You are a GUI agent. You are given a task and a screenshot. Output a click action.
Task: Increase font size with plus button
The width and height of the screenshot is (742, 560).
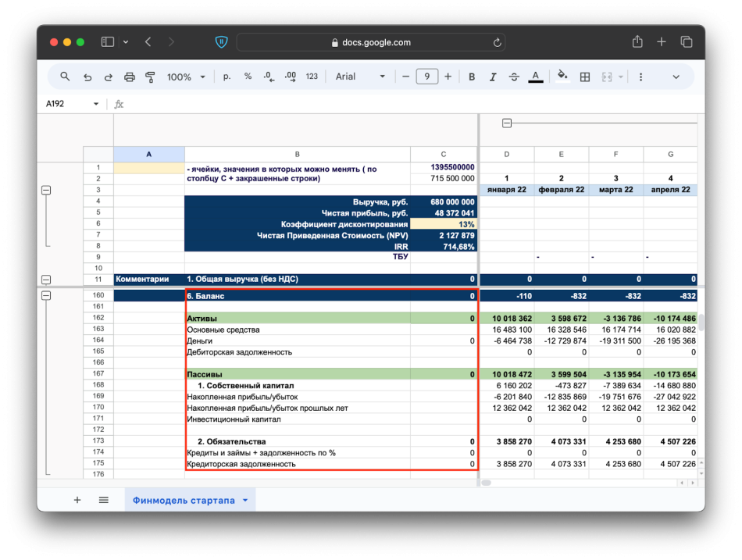(448, 77)
